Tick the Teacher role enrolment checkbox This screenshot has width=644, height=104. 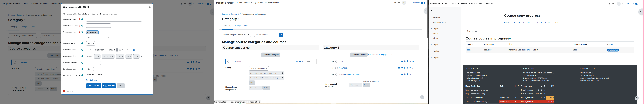coord(87,74)
